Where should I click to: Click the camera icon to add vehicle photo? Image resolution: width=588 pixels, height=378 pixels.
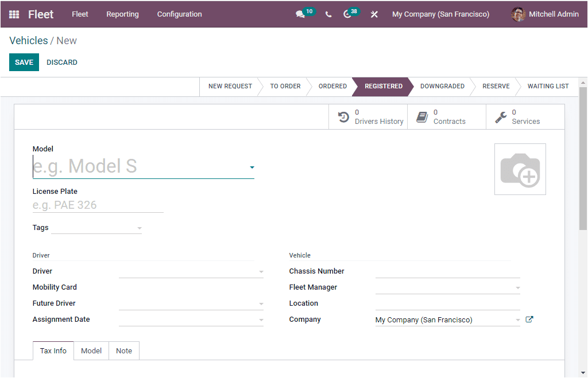520,169
